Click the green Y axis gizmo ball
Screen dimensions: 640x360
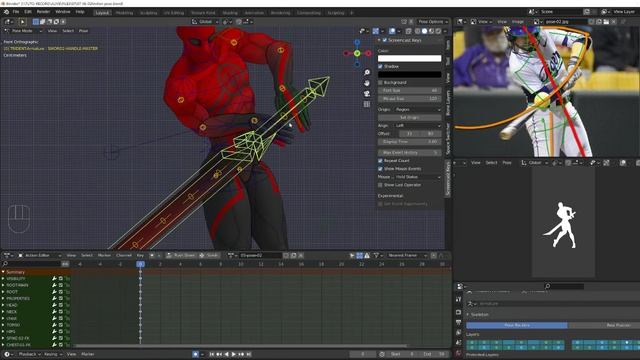pyautogui.click(x=357, y=53)
